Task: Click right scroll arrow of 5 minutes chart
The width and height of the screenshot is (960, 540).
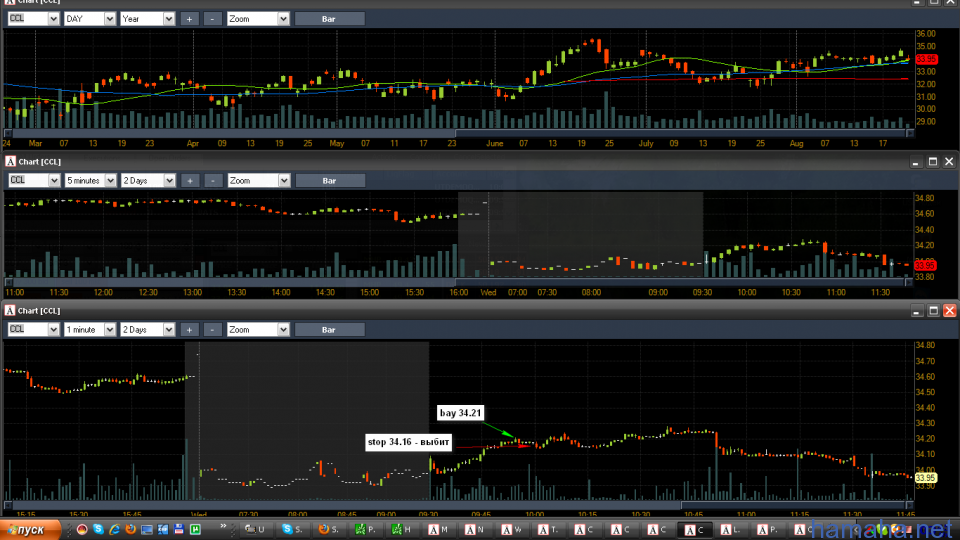Action: point(910,282)
